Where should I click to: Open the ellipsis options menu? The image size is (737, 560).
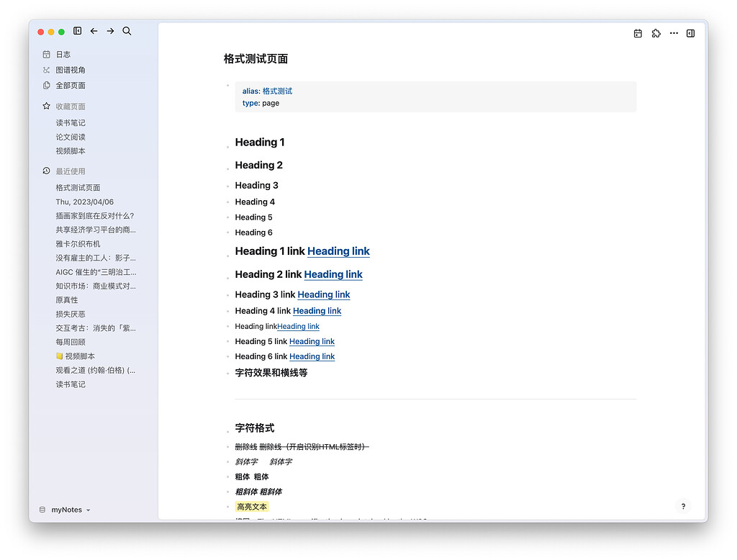[673, 33]
